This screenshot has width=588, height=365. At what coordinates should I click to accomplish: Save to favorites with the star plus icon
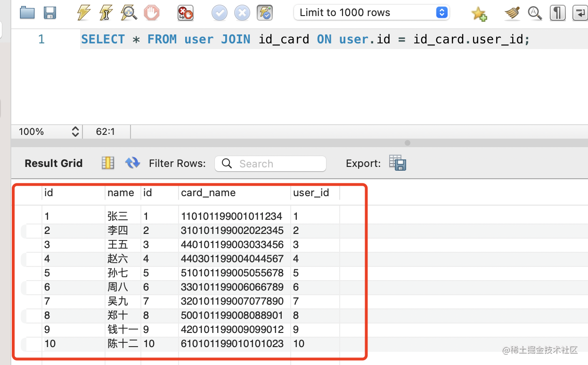(479, 14)
